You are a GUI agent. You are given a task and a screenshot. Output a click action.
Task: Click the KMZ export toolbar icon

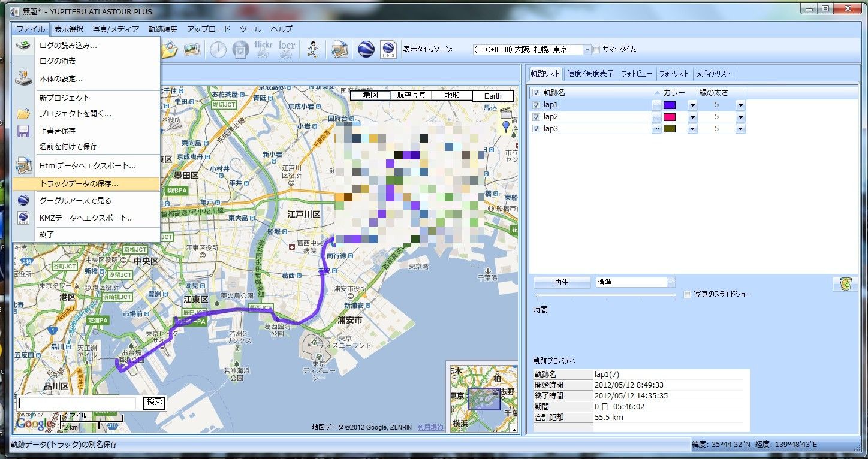(x=388, y=50)
